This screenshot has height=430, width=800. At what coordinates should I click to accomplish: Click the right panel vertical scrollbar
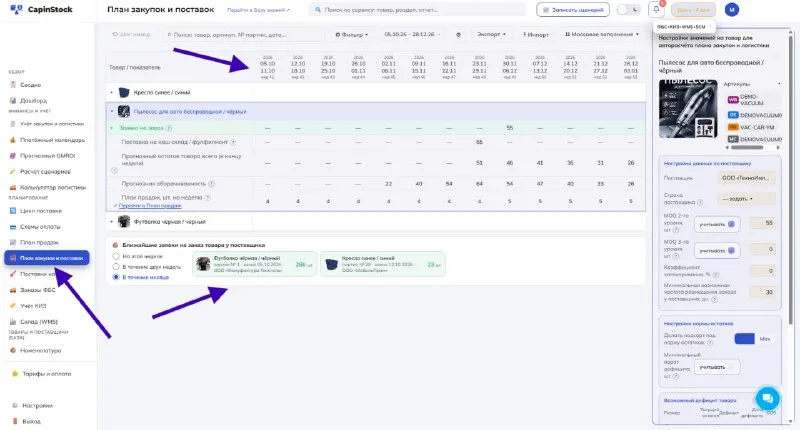[x=791, y=179]
